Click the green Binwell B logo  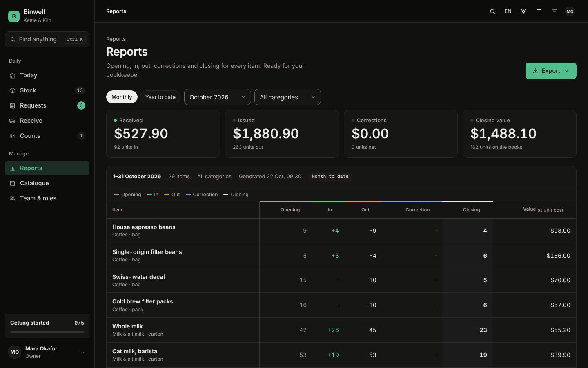[x=14, y=16]
